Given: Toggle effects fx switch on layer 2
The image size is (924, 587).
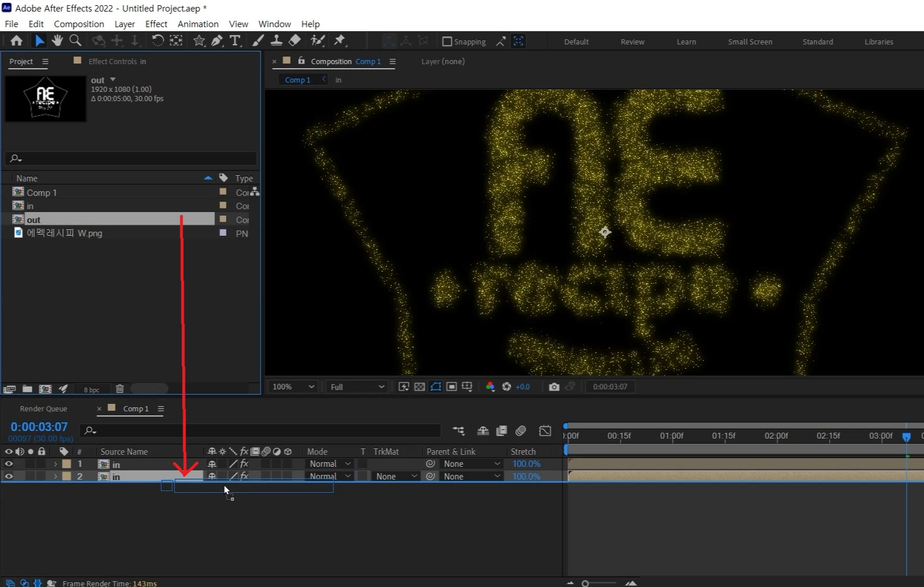Looking at the screenshot, I should pos(244,477).
